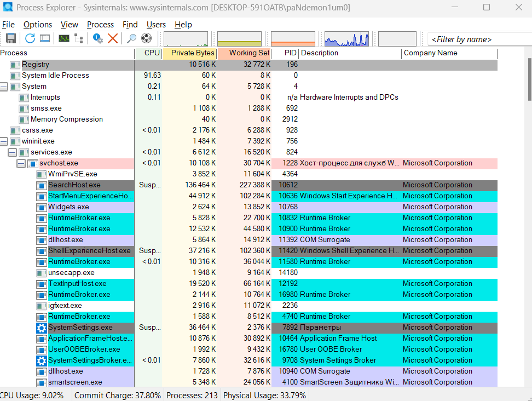Select the WmiPrvSE.exe process
This screenshot has height=401, width=532.
[248, 174]
